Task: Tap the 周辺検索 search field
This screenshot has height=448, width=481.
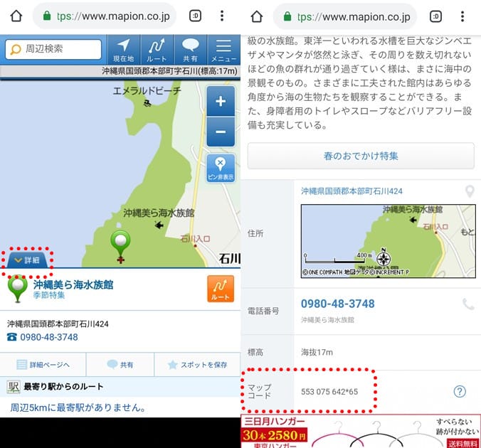Action: tap(53, 49)
